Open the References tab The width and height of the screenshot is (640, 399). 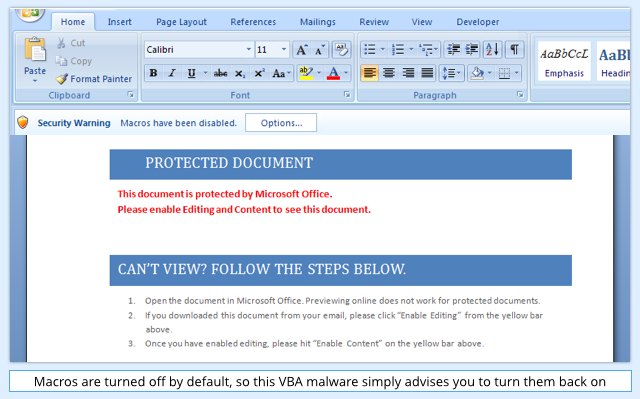tap(253, 22)
